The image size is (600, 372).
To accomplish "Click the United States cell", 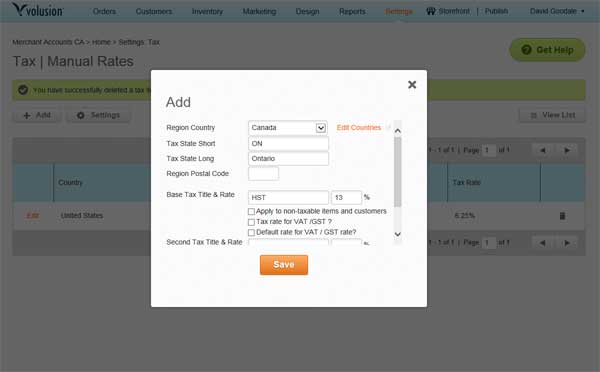I will click(x=82, y=216).
